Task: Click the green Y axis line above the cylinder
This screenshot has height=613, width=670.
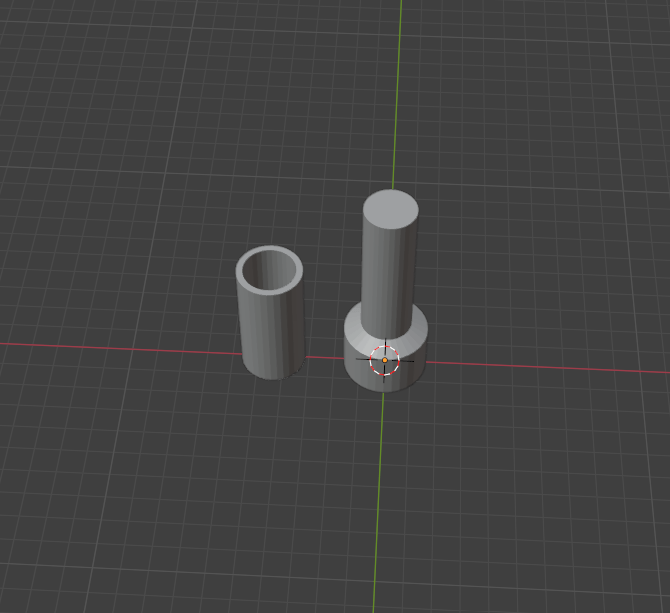Action: [x=400, y=90]
